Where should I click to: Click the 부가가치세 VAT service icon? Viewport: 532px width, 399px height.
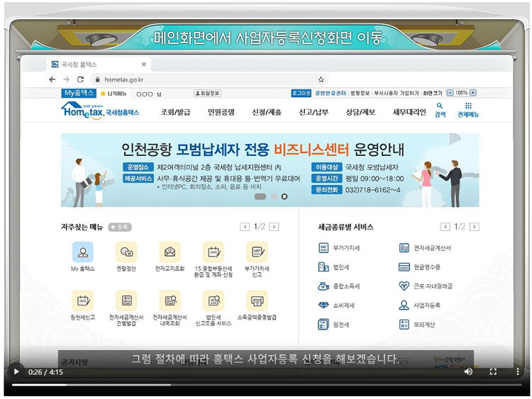323,248
